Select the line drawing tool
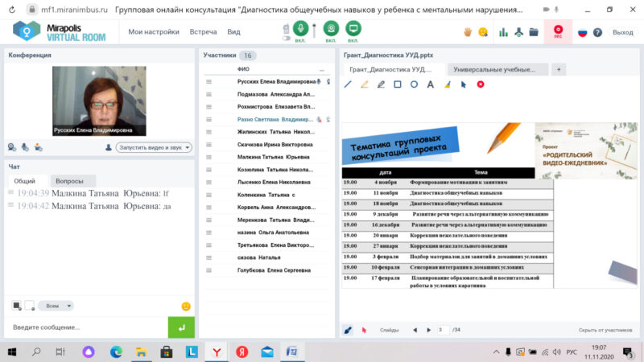644x362 pixels. (348, 84)
